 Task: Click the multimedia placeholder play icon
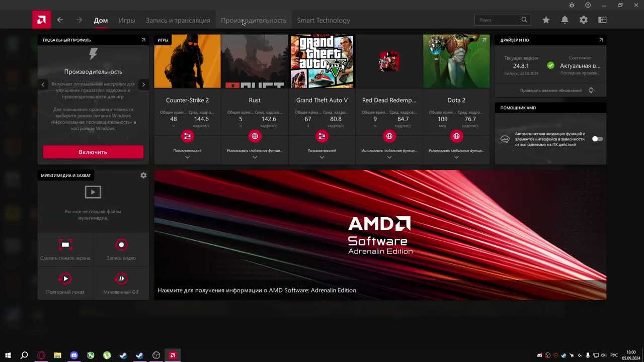click(x=93, y=192)
